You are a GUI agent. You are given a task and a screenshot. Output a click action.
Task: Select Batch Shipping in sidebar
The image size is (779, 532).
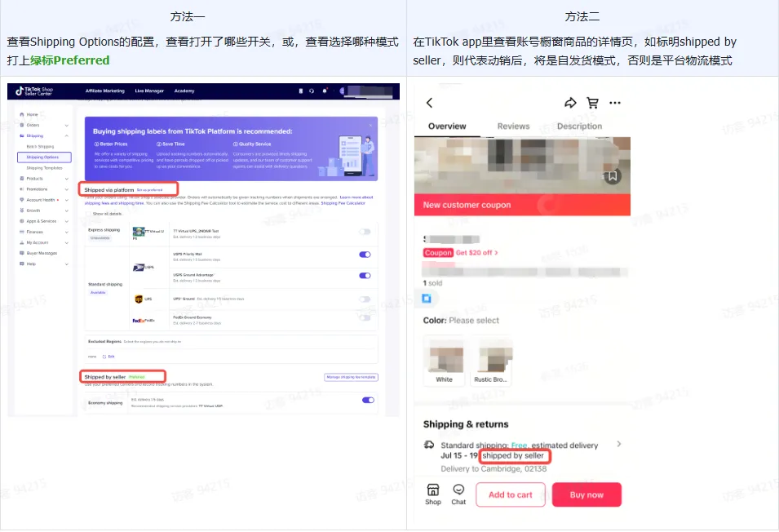(x=40, y=147)
